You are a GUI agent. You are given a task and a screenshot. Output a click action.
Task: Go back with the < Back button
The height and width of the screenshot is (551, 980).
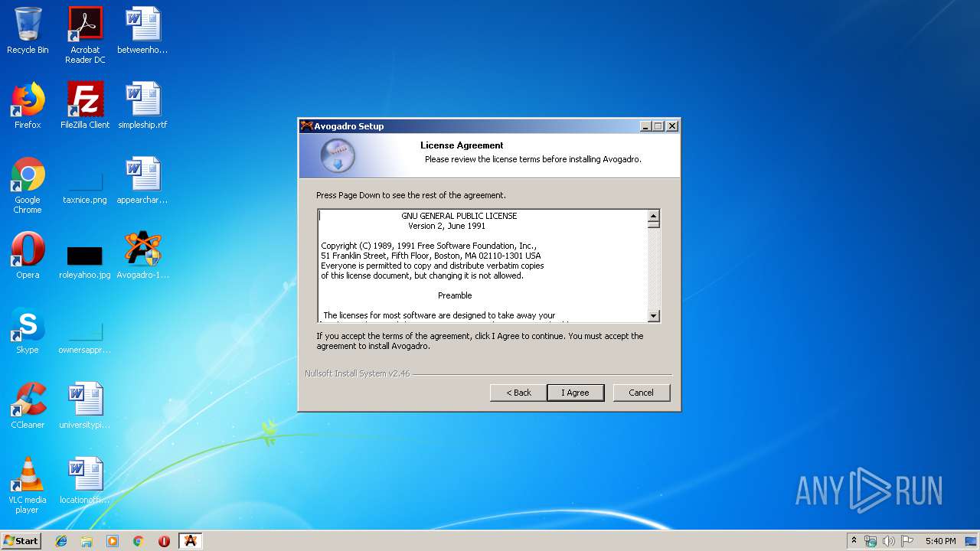click(518, 393)
